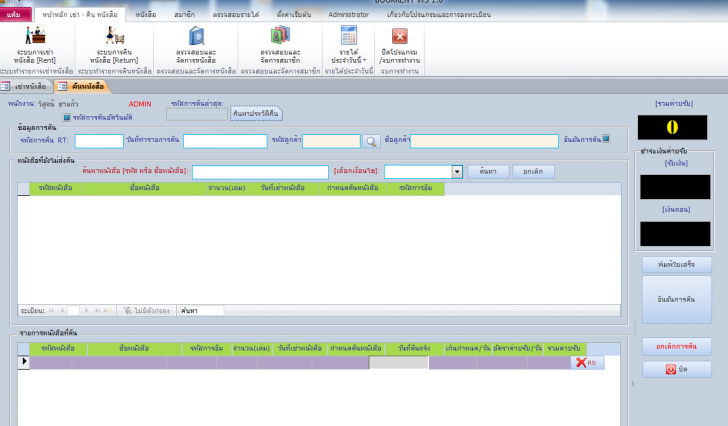
Task: Click the print receipt button
Action: point(676,265)
